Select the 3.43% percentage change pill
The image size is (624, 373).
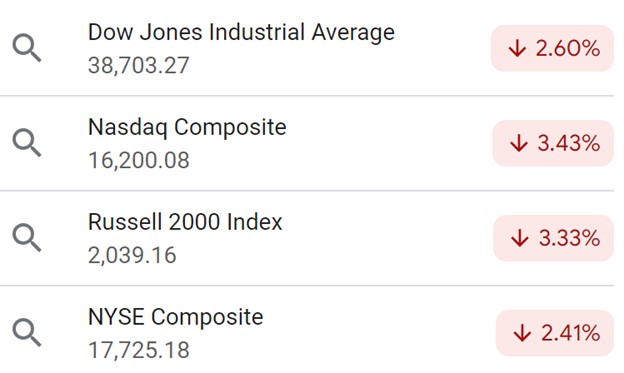click(x=553, y=143)
